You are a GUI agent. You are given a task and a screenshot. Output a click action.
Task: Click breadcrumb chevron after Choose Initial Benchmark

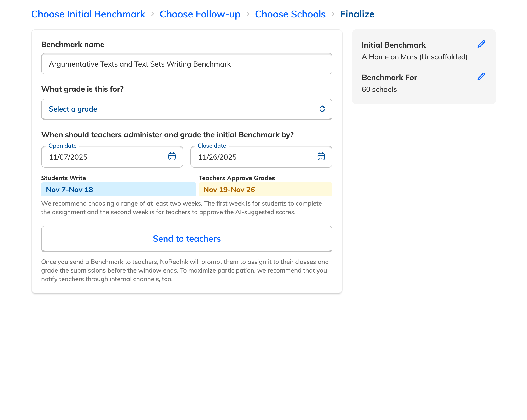pos(153,14)
